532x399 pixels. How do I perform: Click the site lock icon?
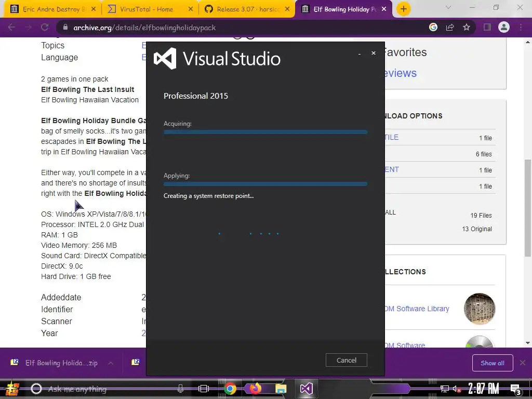[x=65, y=28]
